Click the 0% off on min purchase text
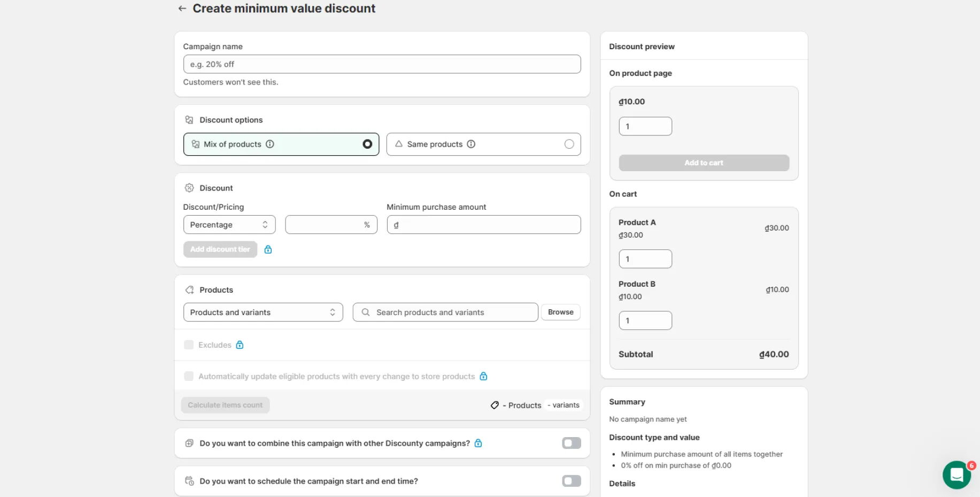Screen dimensions: 980x497 [676, 465]
